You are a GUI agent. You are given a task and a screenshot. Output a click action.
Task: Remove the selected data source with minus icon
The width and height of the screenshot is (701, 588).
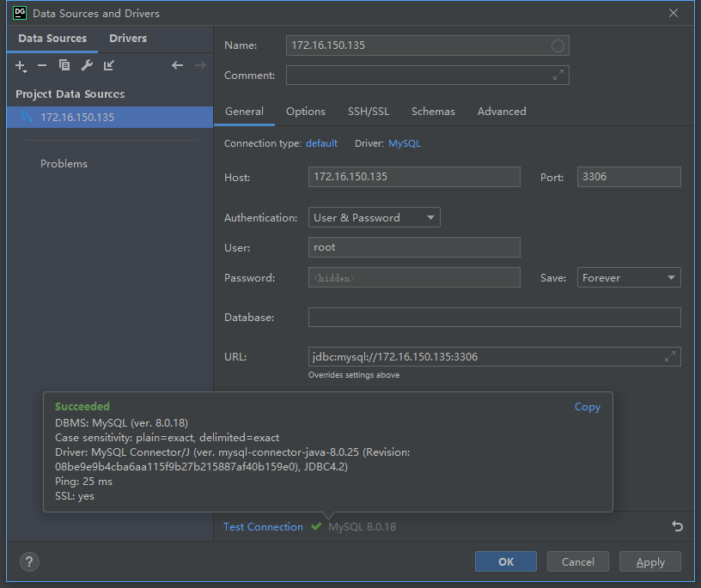tap(42, 66)
